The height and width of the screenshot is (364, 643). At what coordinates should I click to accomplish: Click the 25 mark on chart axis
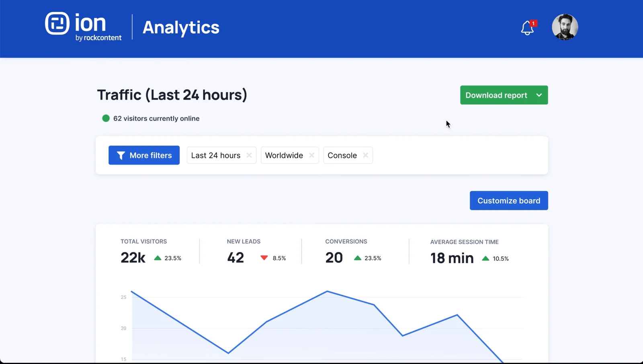pos(123,297)
